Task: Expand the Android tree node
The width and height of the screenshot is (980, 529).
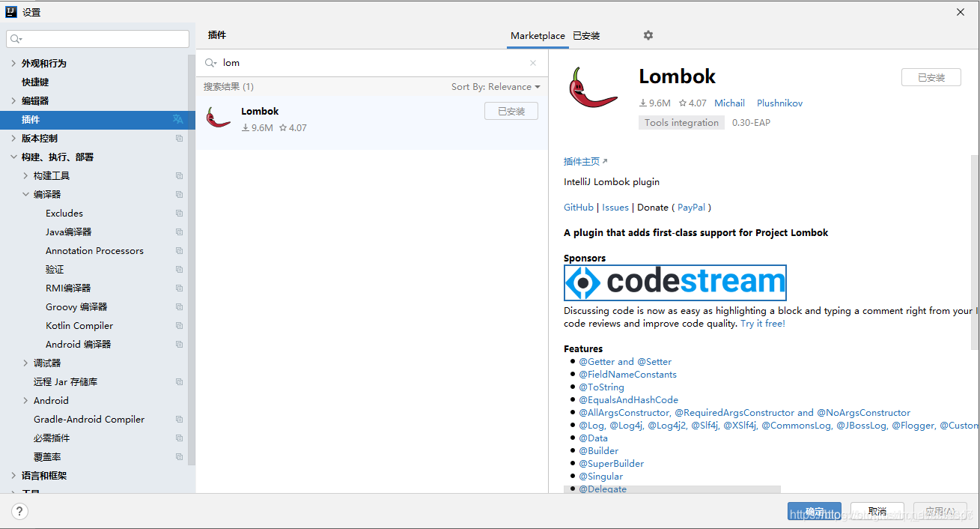Action: pos(25,400)
